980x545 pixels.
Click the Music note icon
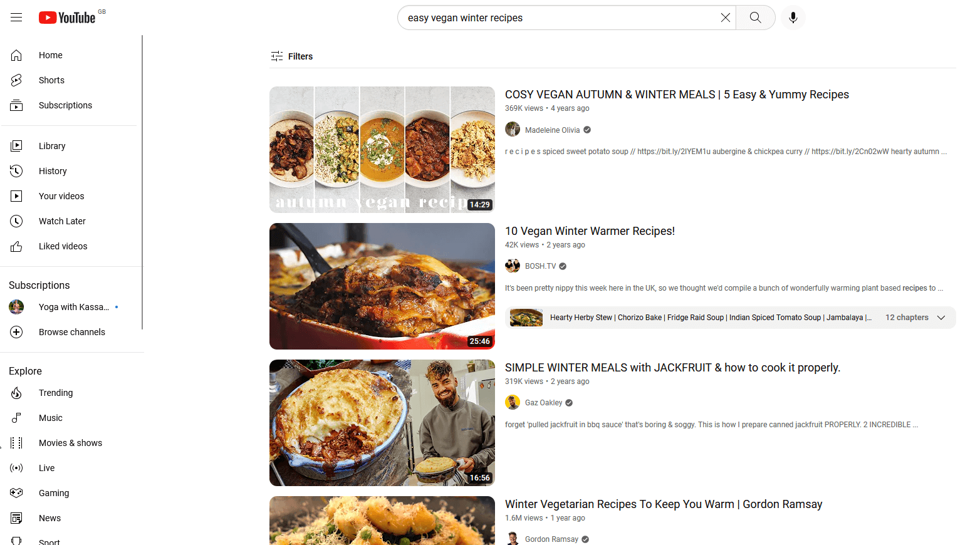16,418
